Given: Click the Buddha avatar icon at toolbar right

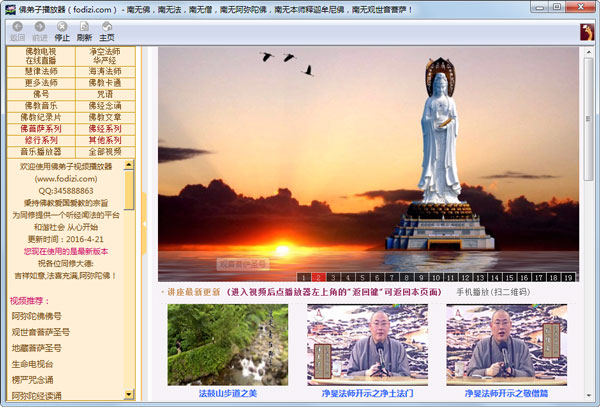Looking at the screenshot, I should point(587,32).
